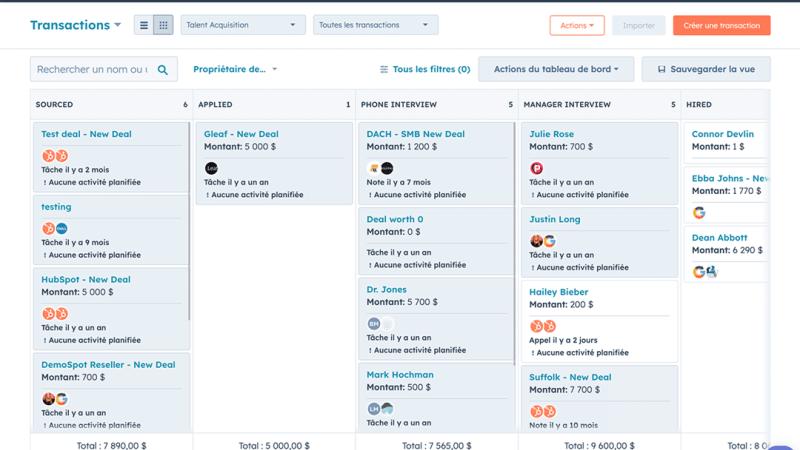The height and width of the screenshot is (450, 800).
Task: Click the blue avatar on testing card
Action: (62, 229)
